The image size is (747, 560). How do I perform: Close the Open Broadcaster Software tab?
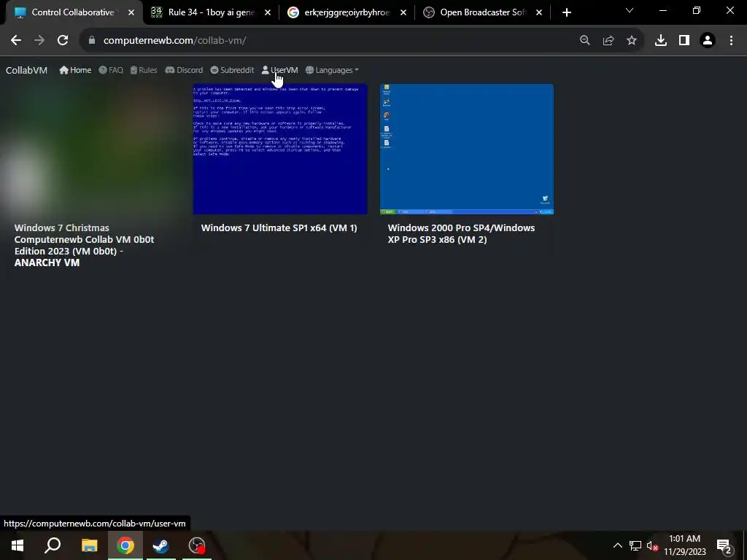(x=539, y=13)
